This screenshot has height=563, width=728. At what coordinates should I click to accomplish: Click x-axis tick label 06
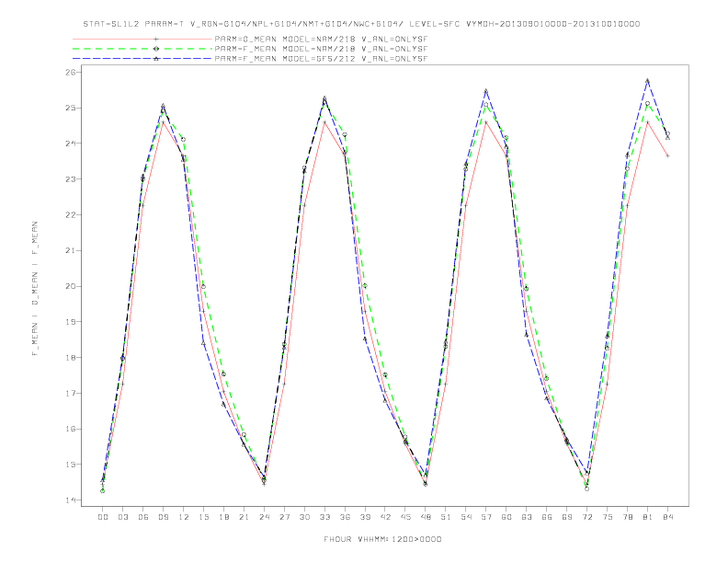[143, 517]
